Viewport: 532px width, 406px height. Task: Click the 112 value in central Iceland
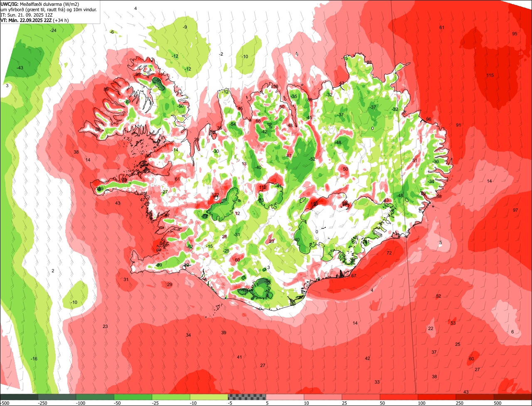point(263,188)
